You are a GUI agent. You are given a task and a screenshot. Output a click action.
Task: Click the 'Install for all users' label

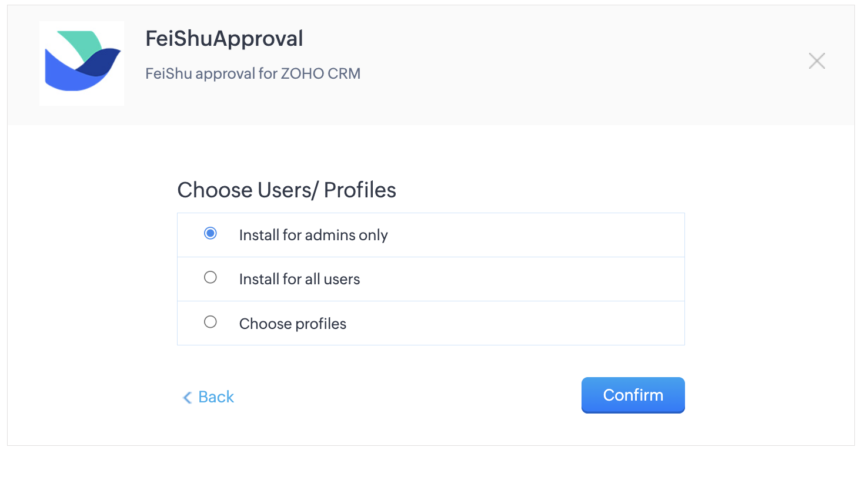click(x=299, y=279)
